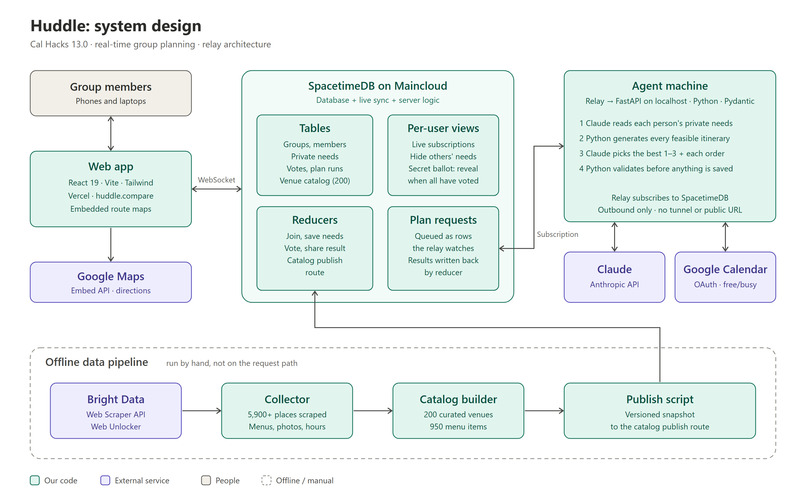
Task: Select the 'Agent machine' heading
Action: (x=670, y=86)
